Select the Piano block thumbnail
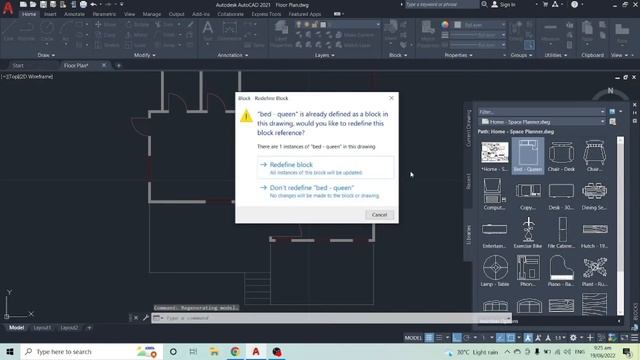The height and width of the screenshot is (360, 640). (561, 271)
